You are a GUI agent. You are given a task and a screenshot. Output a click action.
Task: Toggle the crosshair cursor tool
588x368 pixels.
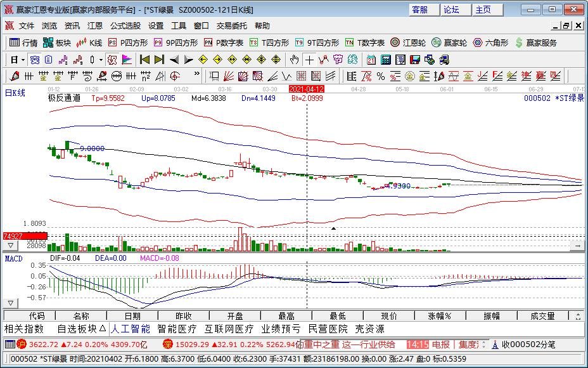point(309,60)
